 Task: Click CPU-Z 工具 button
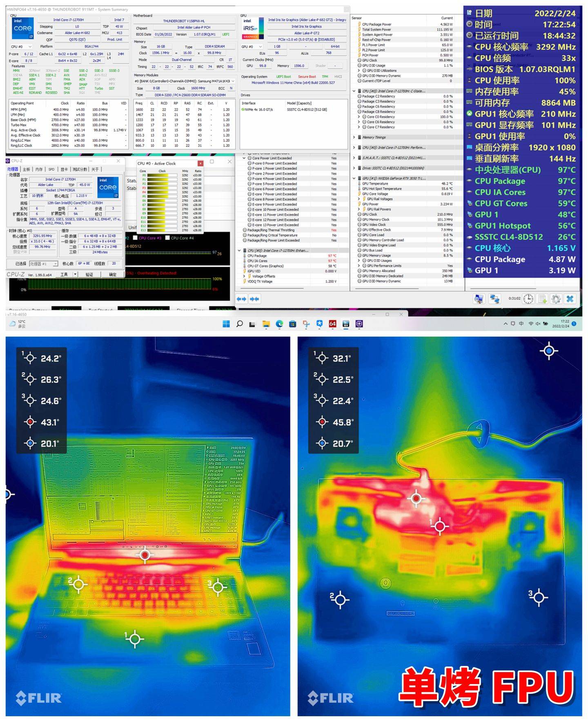click(64, 274)
